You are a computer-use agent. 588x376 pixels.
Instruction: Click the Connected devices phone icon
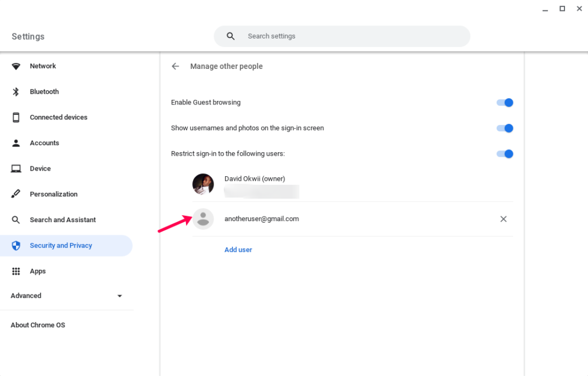pyautogui.click(x=16, y=117)
